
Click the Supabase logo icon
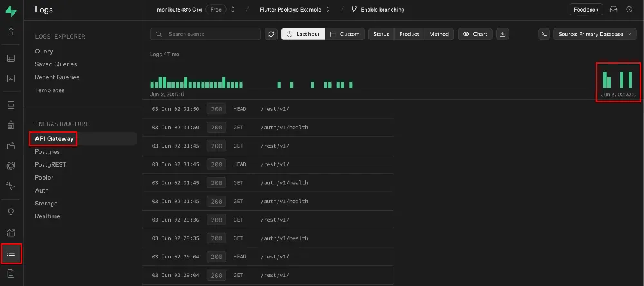[x=11, y=11]
